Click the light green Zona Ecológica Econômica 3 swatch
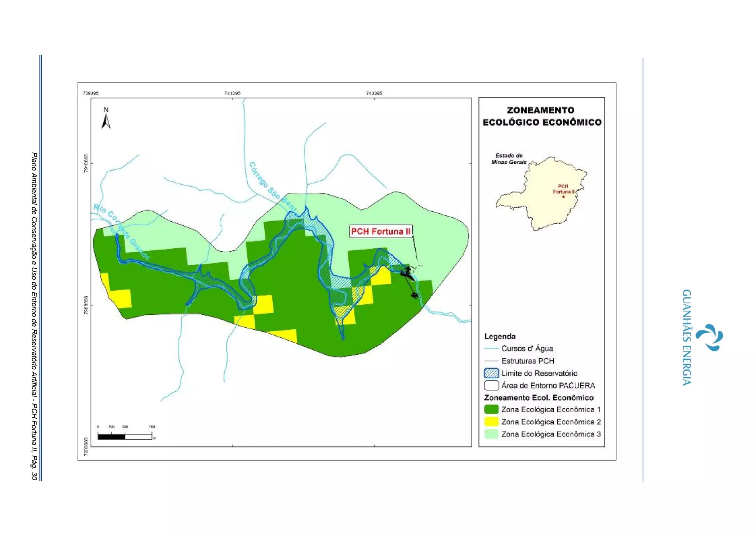 tap(491, 434)
